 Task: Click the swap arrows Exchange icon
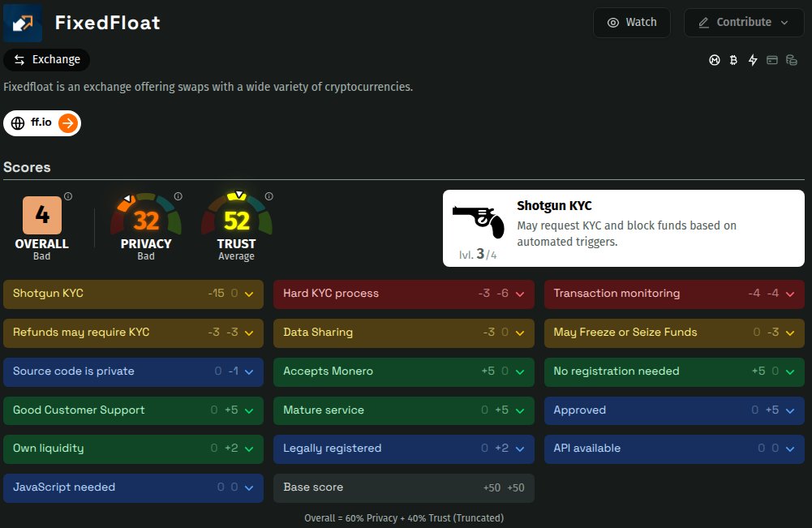pyautogui.click(x=19, y=60)
